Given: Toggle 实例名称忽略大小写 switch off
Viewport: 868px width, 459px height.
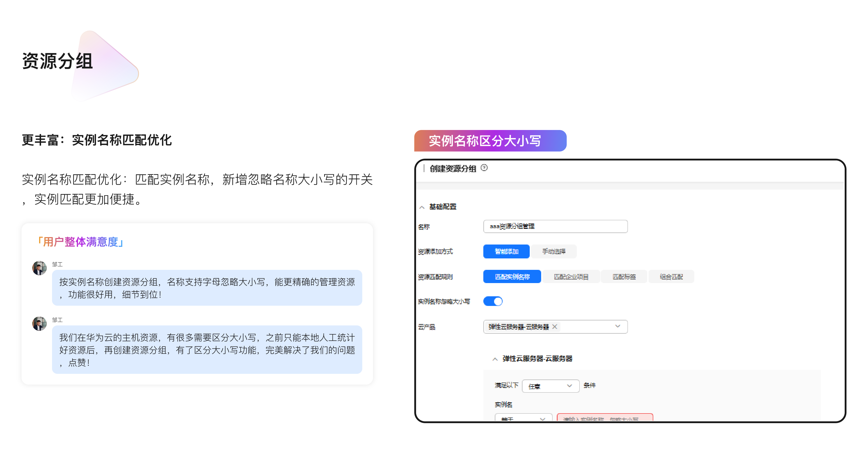Looking at the screenshot, I should pos(493,301).
